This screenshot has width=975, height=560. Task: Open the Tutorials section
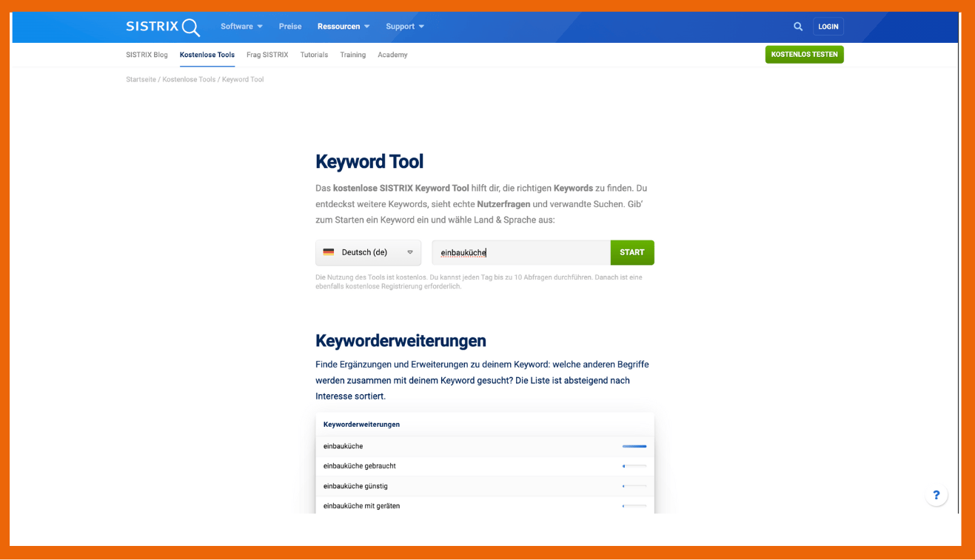coord(314,55)
